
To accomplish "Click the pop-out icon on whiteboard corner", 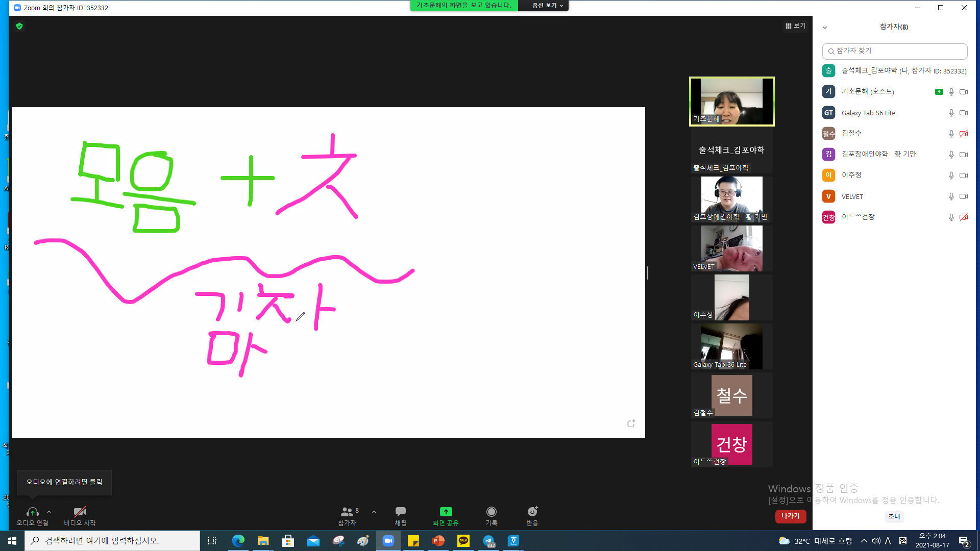I will point(631,423).
